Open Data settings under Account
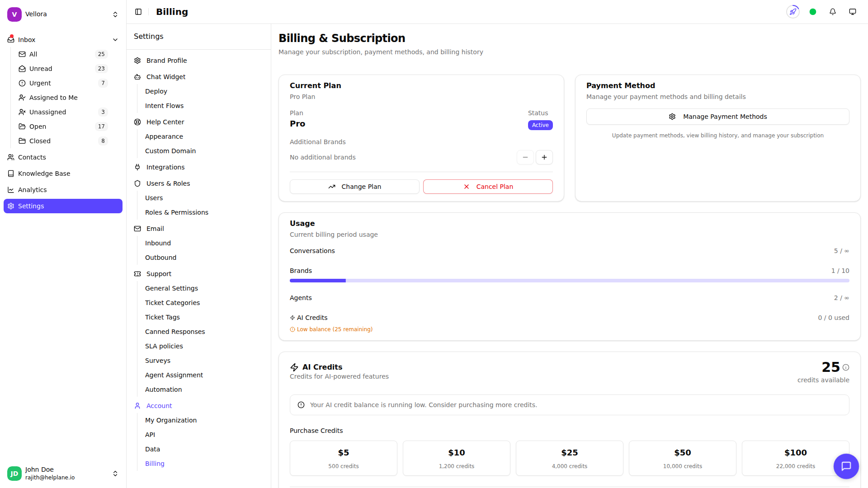The height and width of the screenshot is (488, 868). coord(153,449)
